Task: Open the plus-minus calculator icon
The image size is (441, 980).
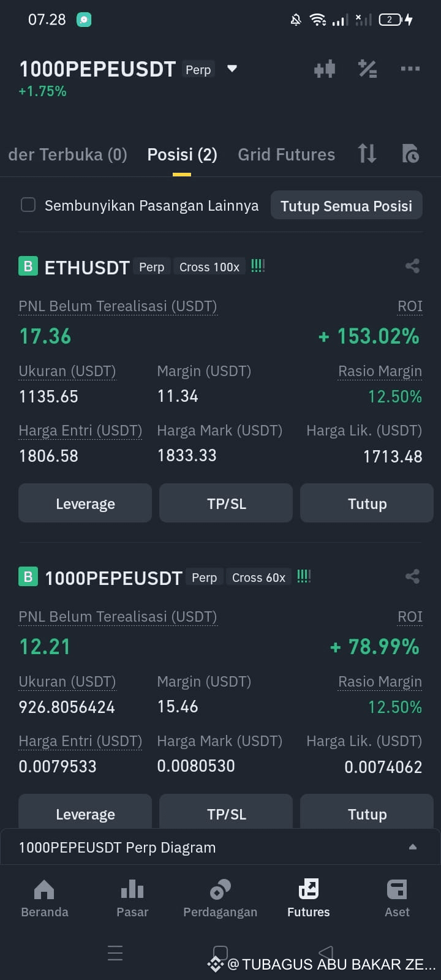Action: point(367,69)
